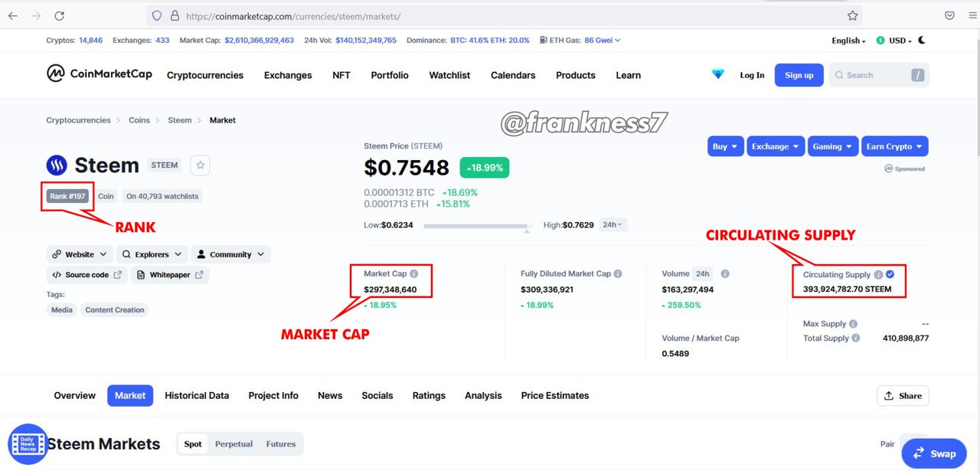
Task: Click the Sign up button
Action: pyautogui.click(x=799, y=75)
